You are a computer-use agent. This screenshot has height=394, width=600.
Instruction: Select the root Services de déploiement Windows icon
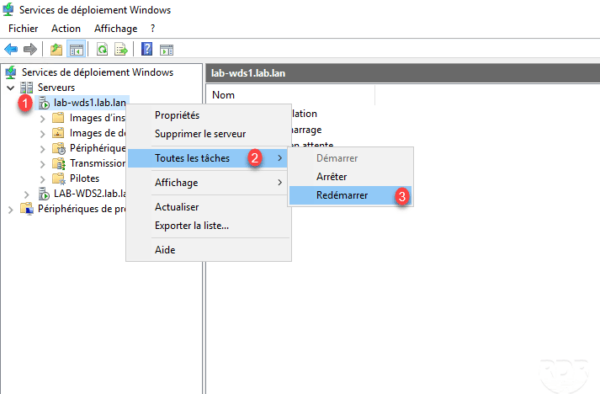[11, 72]
